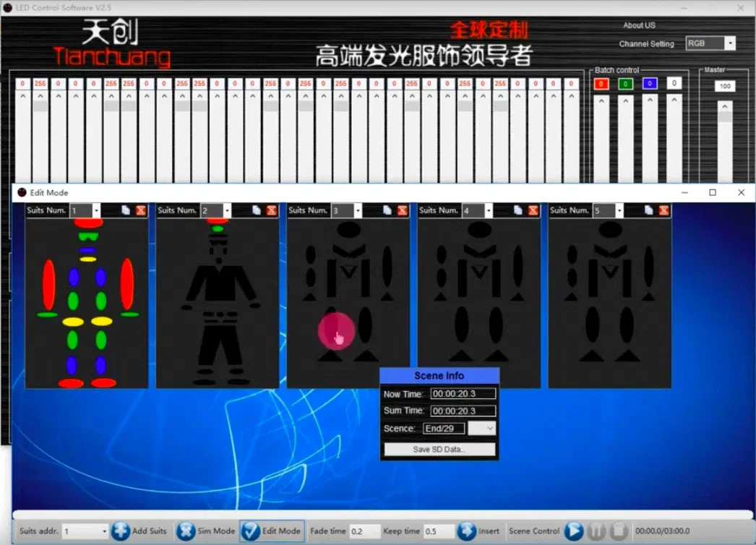Open Suits Num. dropdown showing 1
The image size is (756, 545).
pyautogui.click(x=96, y=211)
